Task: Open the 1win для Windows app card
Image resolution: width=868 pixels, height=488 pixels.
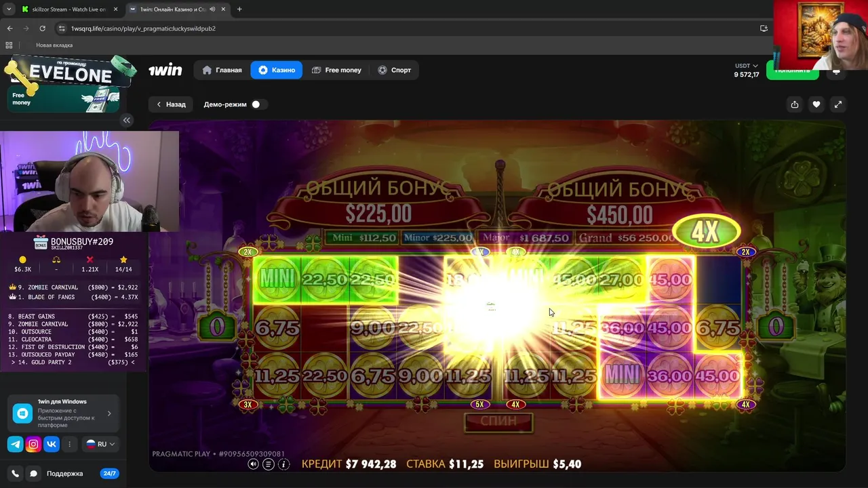Action: coord(62,413)
